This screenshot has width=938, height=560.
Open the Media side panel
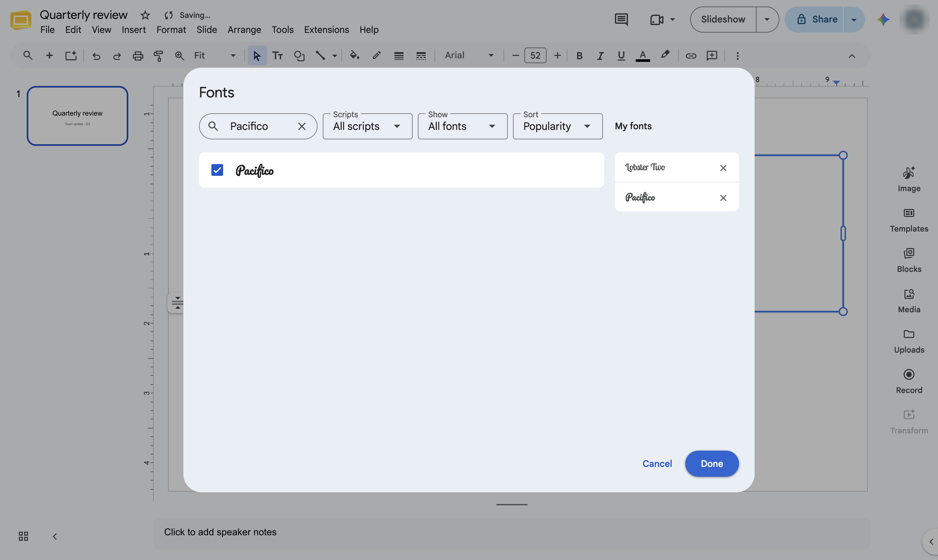point(909,301)
